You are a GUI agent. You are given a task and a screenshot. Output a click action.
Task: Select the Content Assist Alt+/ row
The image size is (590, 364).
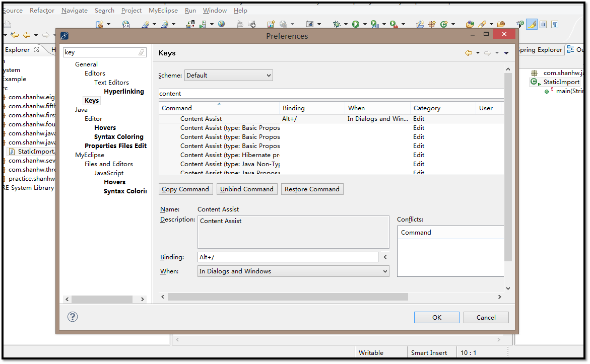[x=331, y=118]
